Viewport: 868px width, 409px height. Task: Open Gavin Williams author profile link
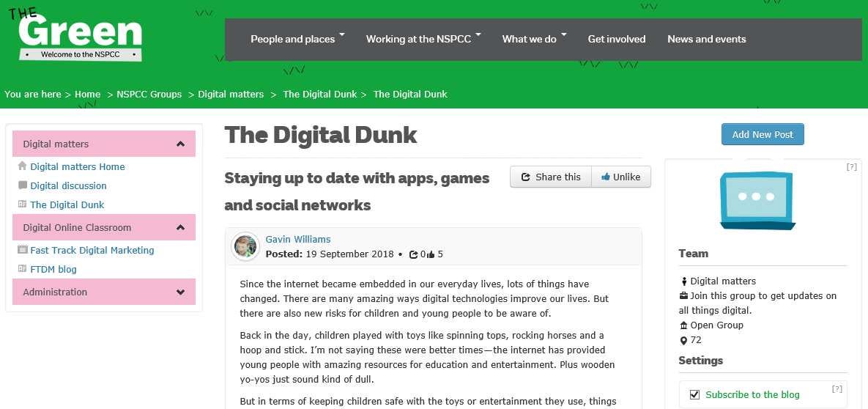(x=298, y=240)
